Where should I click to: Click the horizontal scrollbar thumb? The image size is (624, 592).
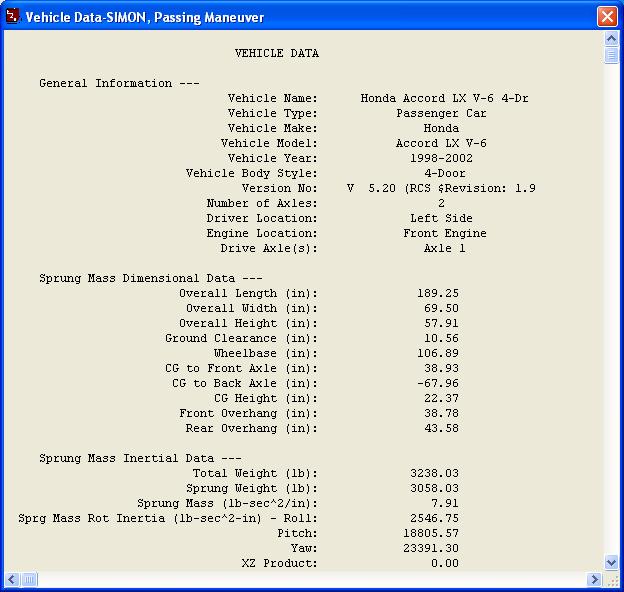click(29, 579)
